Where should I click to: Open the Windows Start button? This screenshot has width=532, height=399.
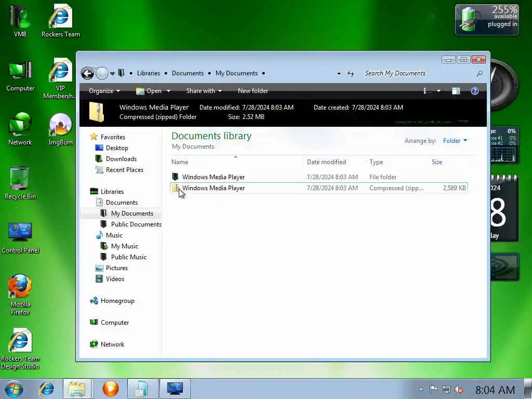14,389
